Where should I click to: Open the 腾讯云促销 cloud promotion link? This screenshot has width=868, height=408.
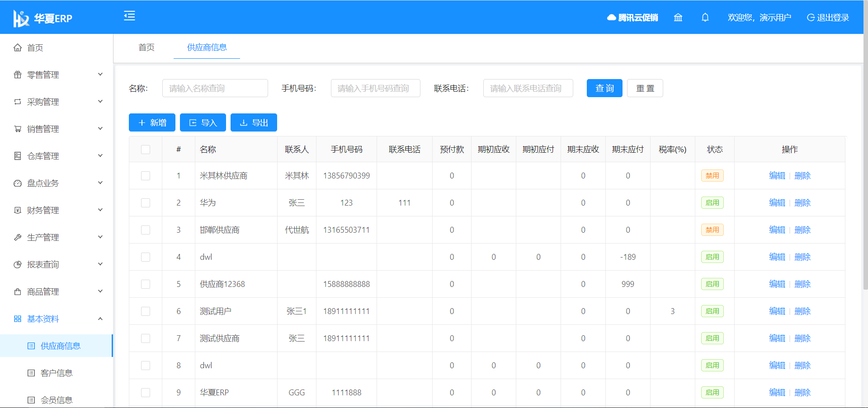[632, 18]
